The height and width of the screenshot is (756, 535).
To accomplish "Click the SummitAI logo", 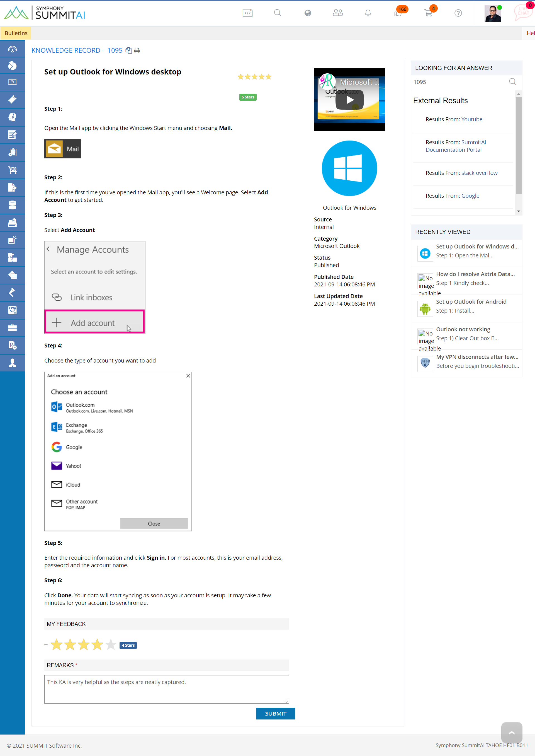I will 45,13.
